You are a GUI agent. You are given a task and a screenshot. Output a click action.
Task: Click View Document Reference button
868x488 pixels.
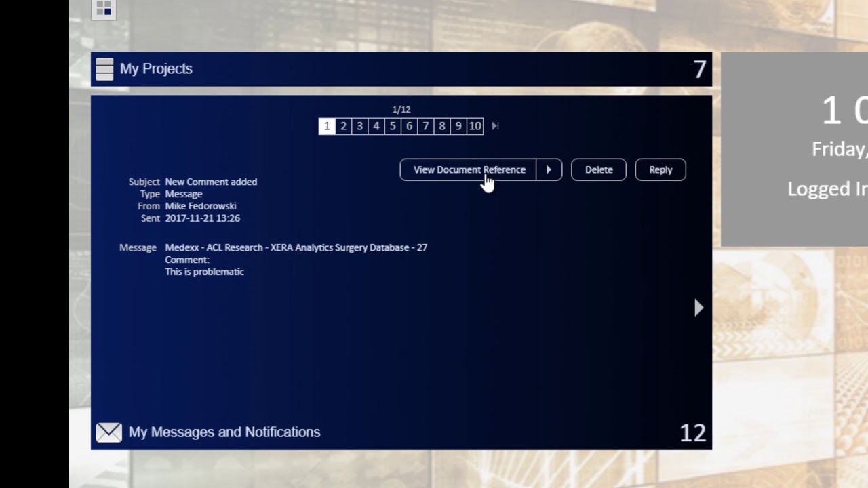pyautogui.click(x=469, y=169)
